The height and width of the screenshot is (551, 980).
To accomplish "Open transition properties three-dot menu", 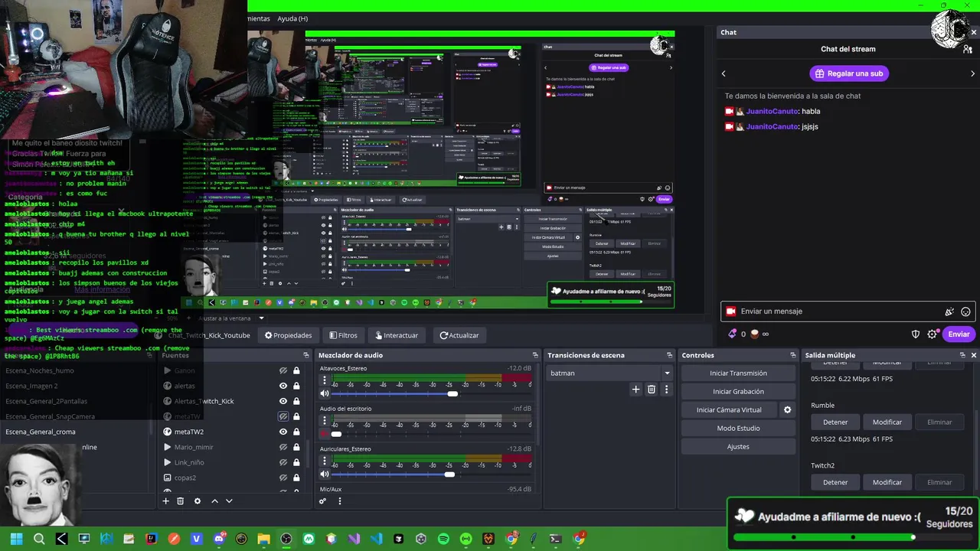I will (666, 390).
